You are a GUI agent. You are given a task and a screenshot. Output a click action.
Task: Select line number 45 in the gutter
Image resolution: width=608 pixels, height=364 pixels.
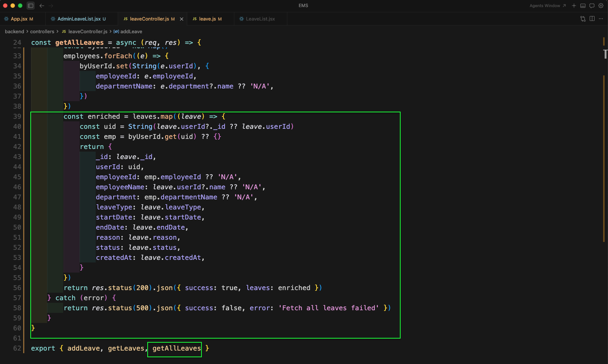coord(17,177)
